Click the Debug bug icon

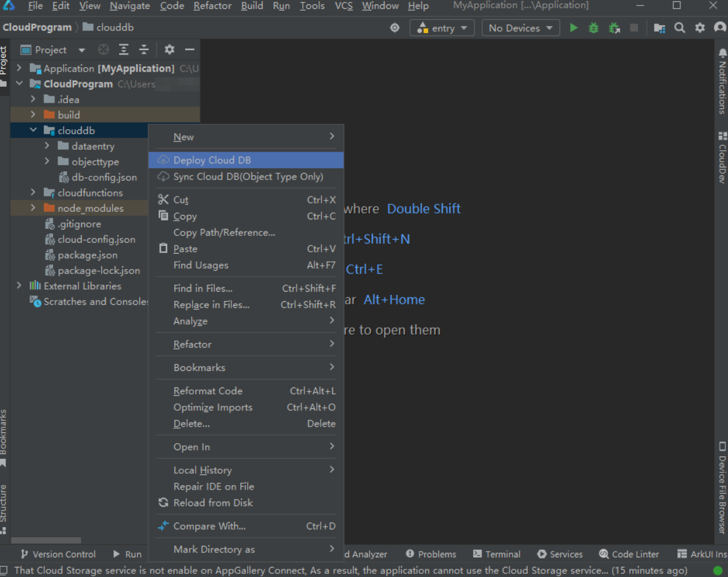pyautogui.click(x=593, y=28)
